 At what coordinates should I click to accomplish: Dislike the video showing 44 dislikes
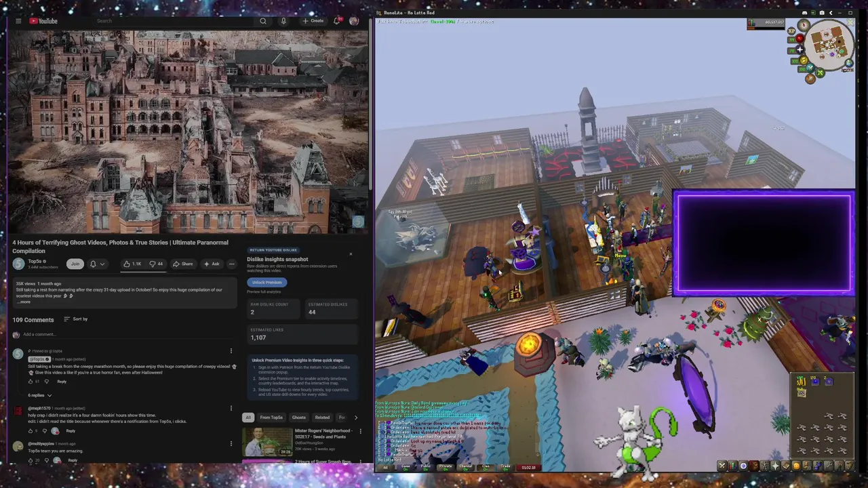157,264
